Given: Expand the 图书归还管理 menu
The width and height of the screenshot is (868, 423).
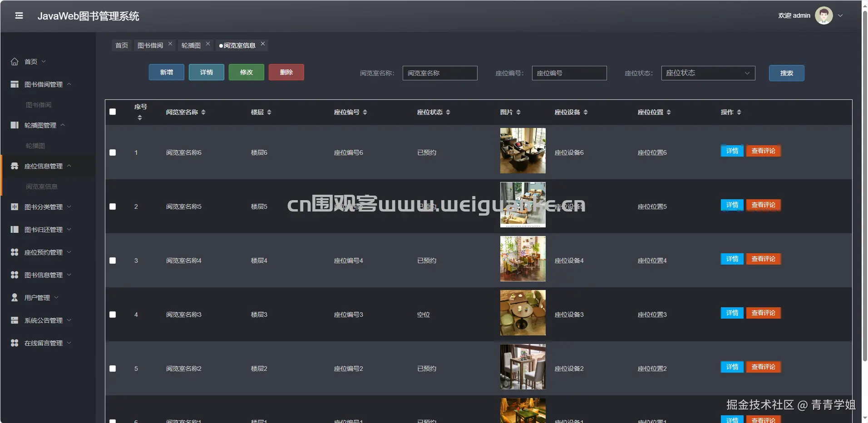Looking at the screenshot, I should [x=69, y=229].
